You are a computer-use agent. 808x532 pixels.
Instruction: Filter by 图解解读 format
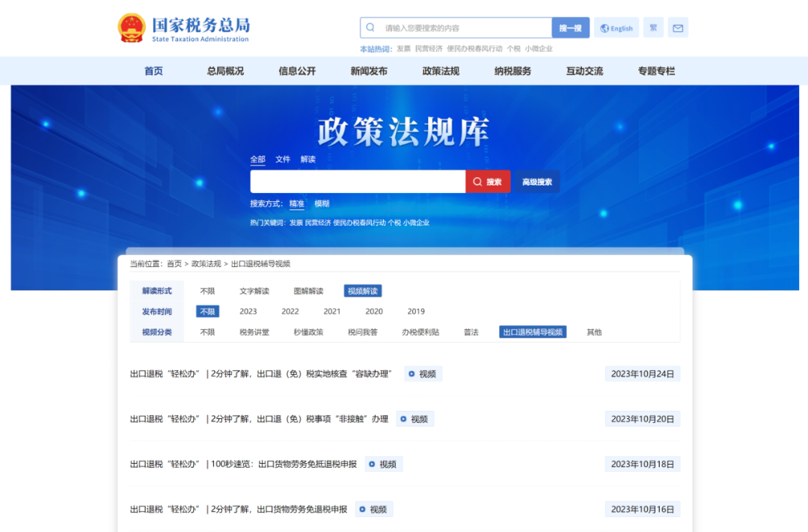(x=309, y=291)
